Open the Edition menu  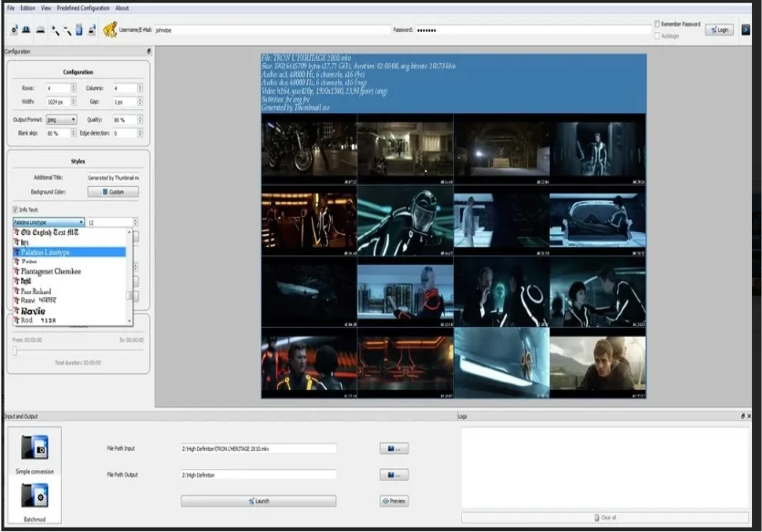pos(27,8)
